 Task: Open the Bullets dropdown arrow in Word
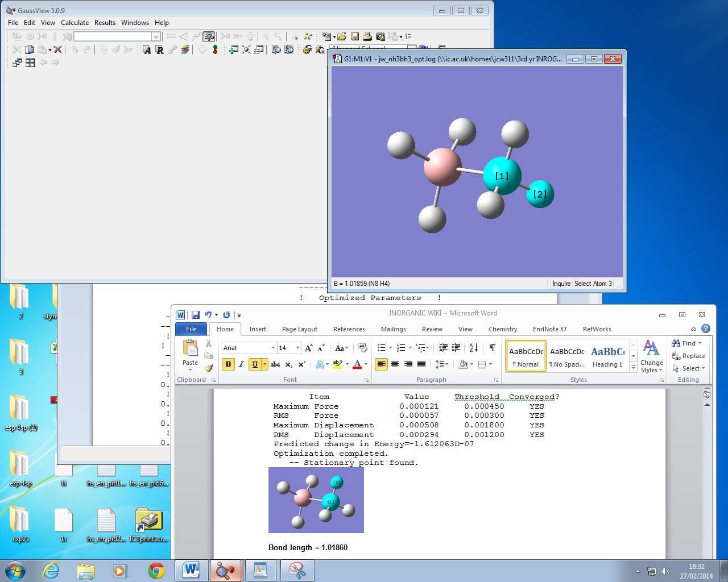click(390, 348)
